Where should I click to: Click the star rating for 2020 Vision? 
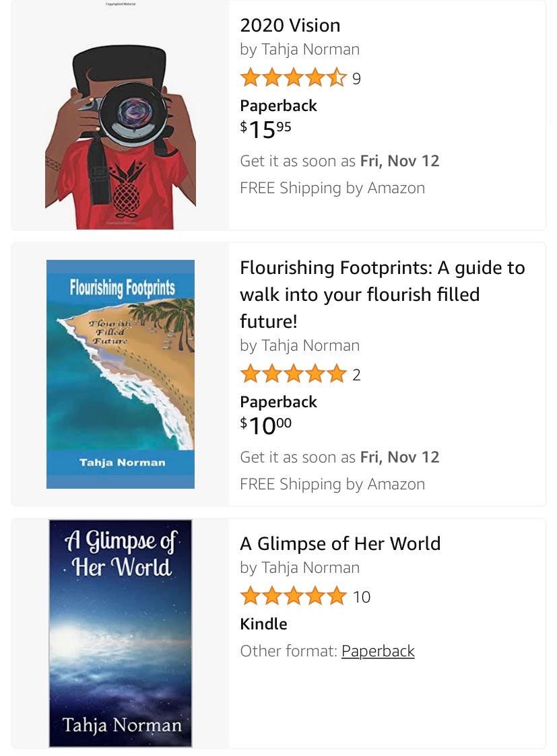coord(294,79)
